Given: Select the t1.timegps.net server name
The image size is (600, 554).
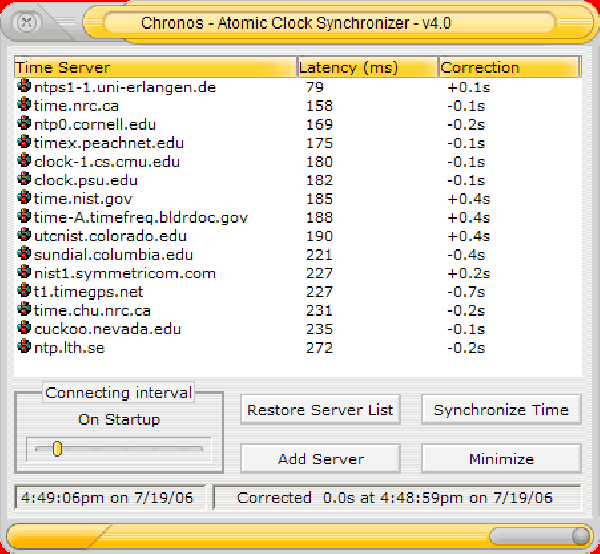Looking at the screenshot, I should coord(88,292).
